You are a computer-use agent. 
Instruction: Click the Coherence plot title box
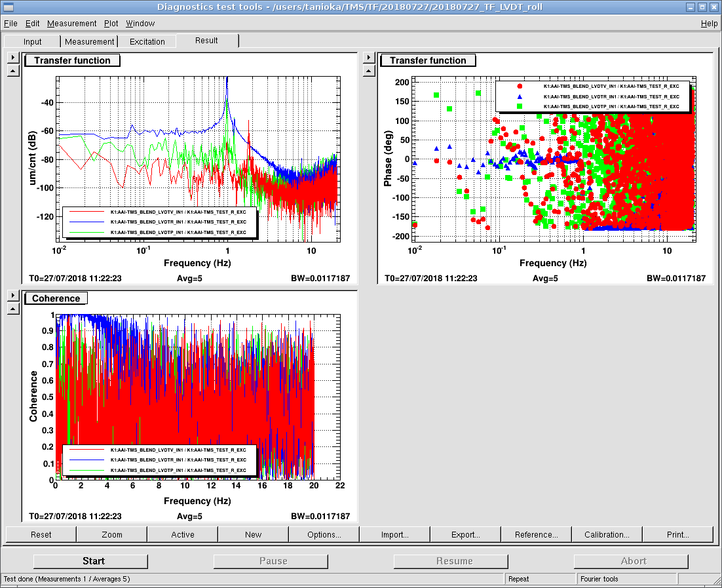(57, 298)
